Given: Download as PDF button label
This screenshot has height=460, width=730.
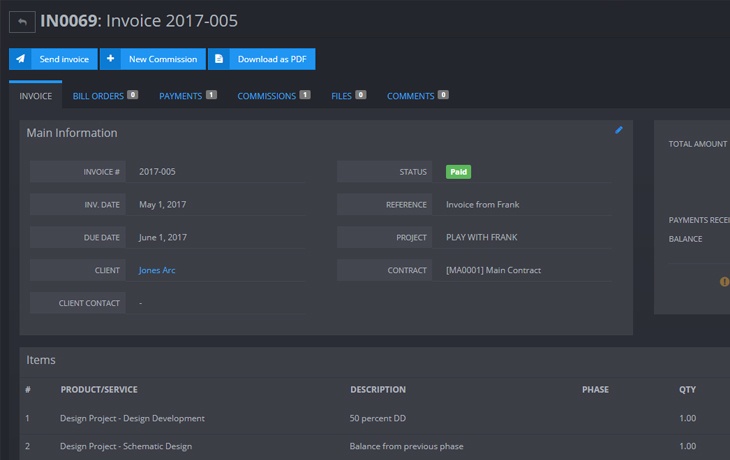Looking at the screenshot, I should [272, 59].
